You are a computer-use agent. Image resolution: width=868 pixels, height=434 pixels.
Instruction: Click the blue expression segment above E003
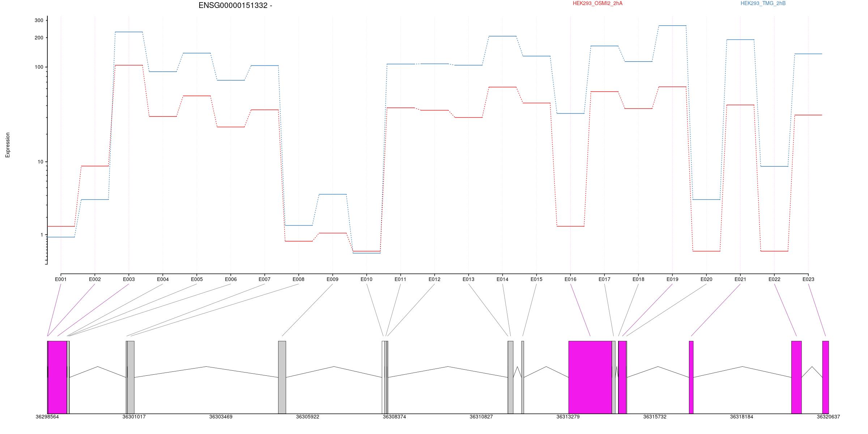(129, 32)
